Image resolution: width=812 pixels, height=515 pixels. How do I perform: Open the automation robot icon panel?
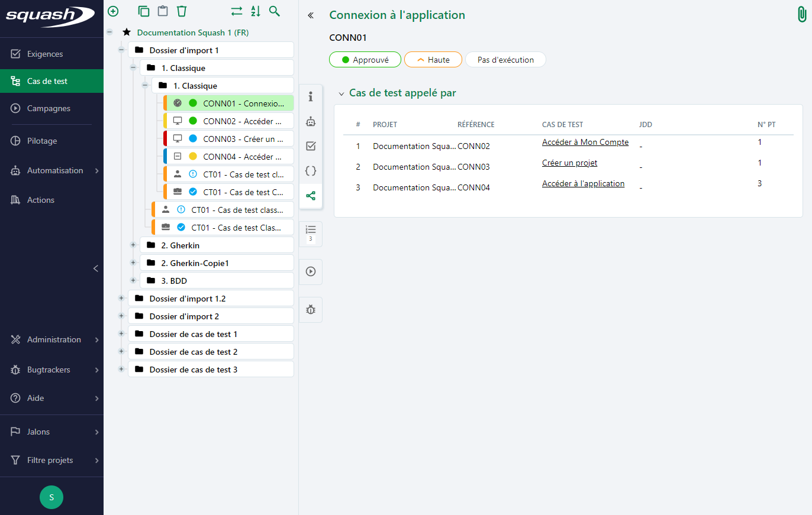click(311, 122)
